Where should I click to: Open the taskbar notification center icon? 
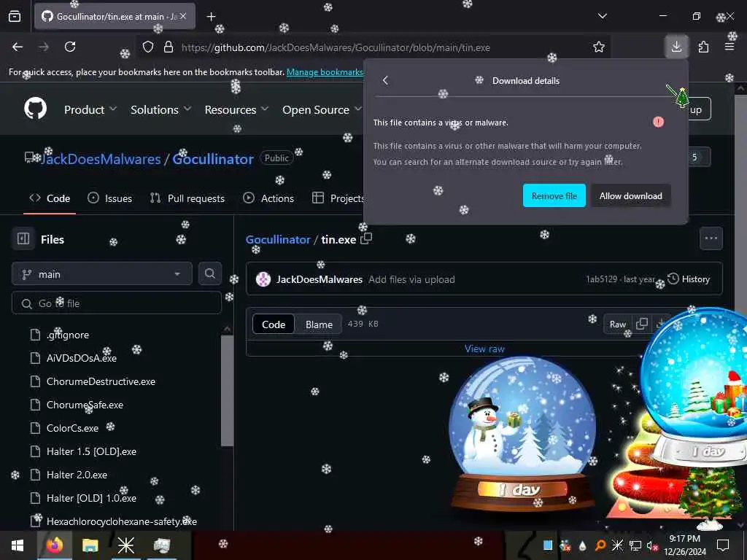723,545
